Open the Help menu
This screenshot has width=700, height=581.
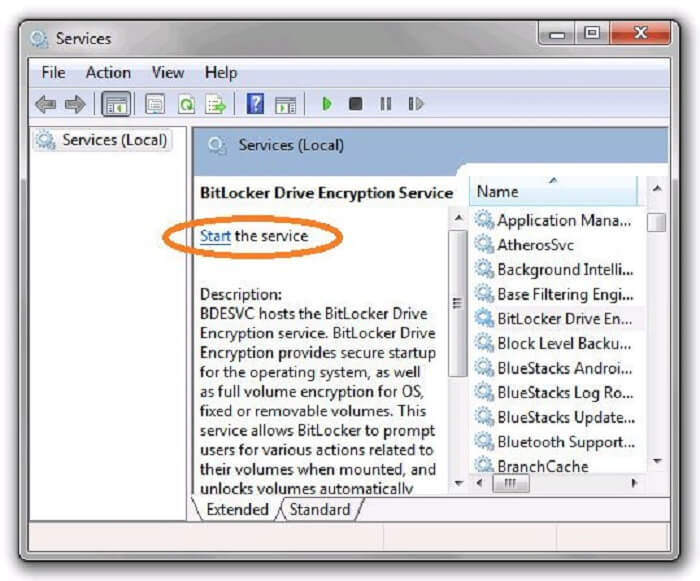click(221, 72)
